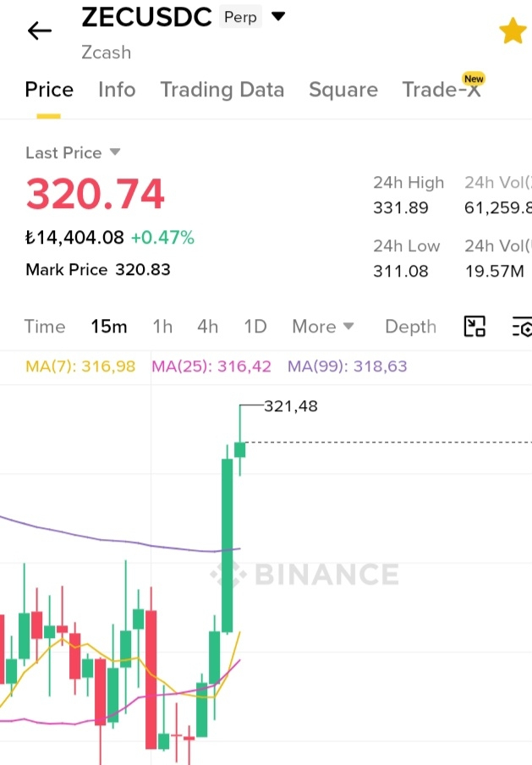Expand the Last Price dropdown
Viewport: 532px width, 765px height.
click(x=115, y=151)
